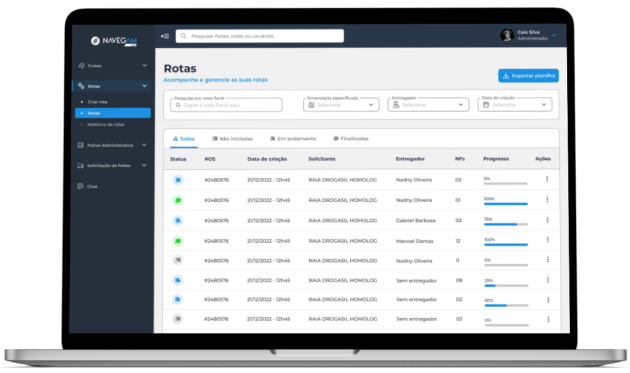This screenshot has width=630, height=373.
Task: Select the Finalizadas tab
Action: (x=350, y=139)
